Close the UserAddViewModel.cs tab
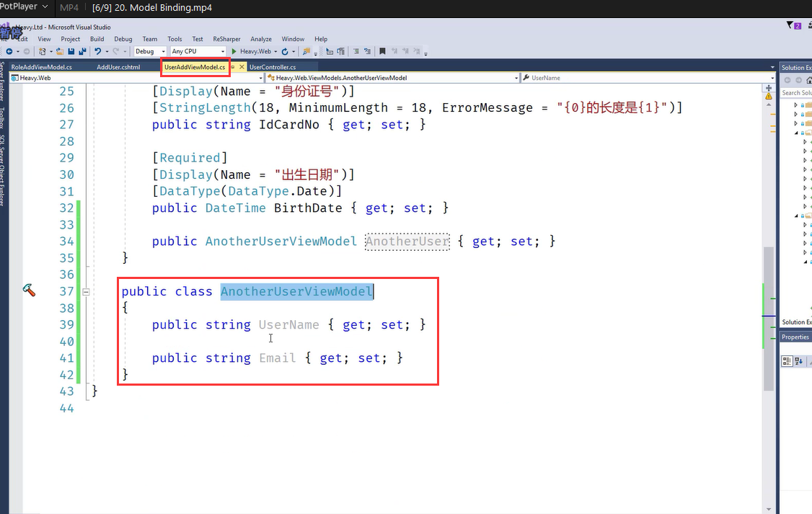Screen dimensions: 812x514 (242, 67)
